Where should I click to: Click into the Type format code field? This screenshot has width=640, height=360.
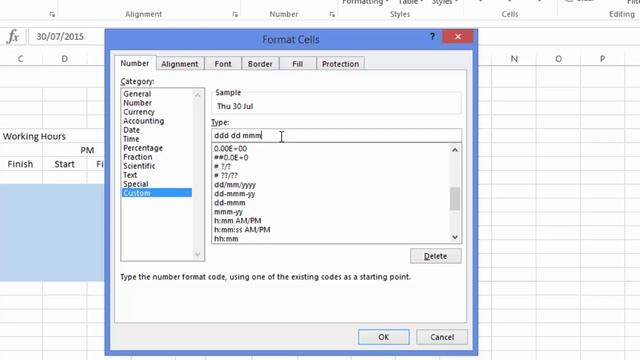click(336, 136)
